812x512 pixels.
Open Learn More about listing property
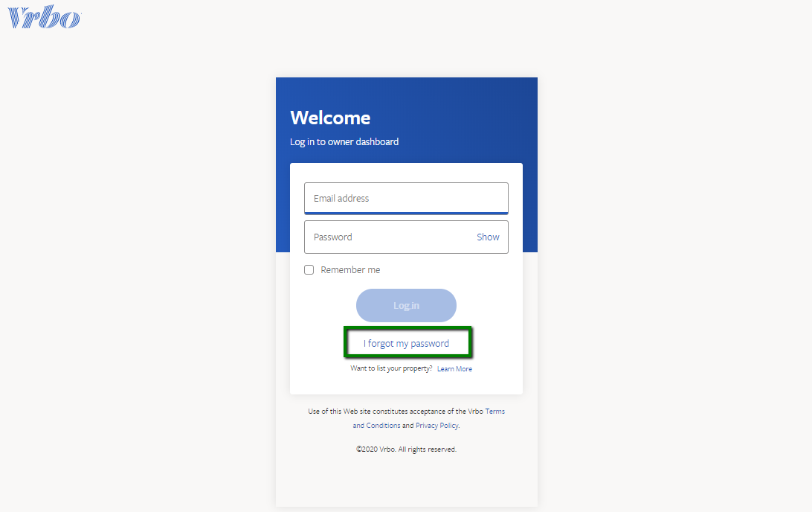[454, 369]
